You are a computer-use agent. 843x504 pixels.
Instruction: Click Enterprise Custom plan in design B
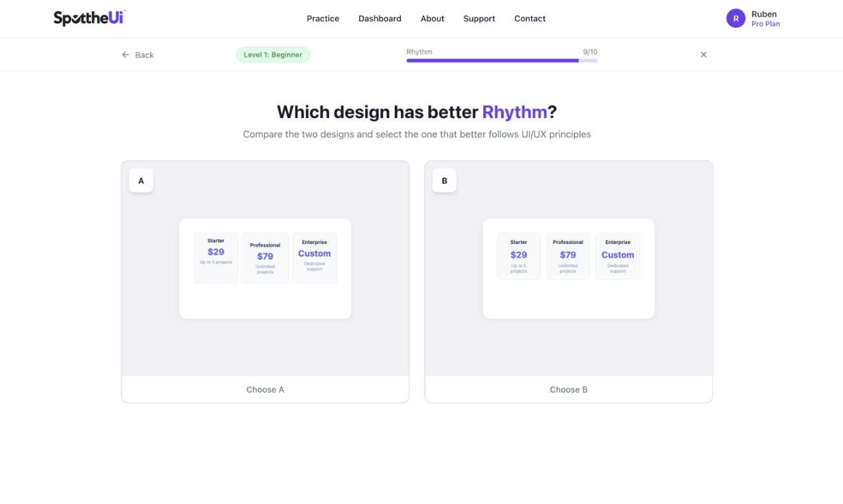tap(618, 256)
